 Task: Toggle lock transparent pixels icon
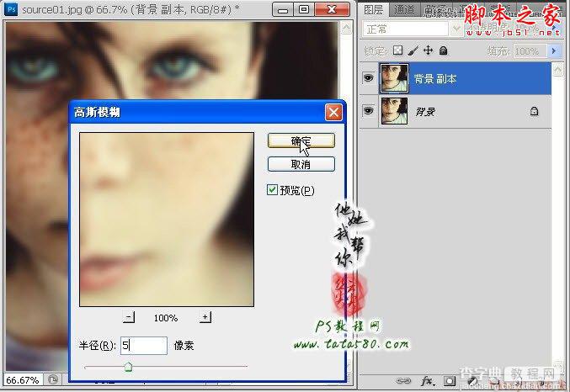[398, 50]
